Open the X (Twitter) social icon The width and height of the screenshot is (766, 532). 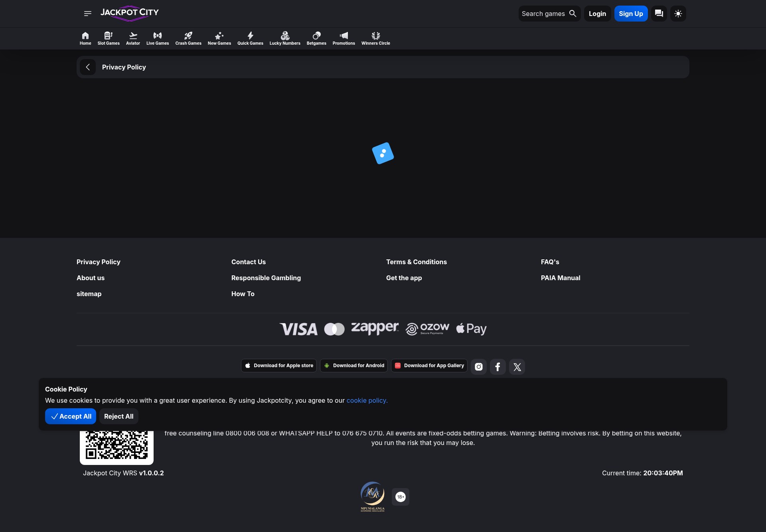pos(517,367)
